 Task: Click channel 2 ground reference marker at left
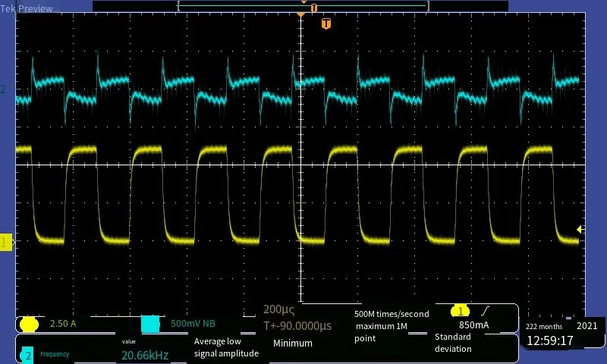pyautogui.click(x=3, y=89)
